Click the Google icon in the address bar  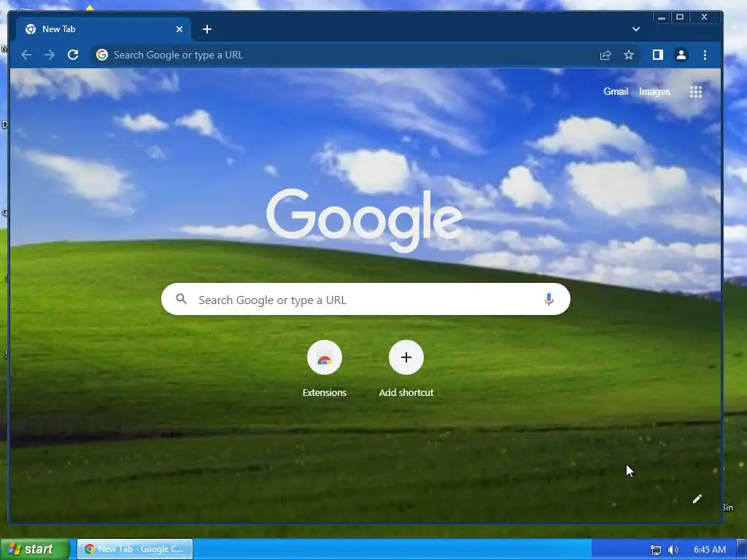coord(102,55)
